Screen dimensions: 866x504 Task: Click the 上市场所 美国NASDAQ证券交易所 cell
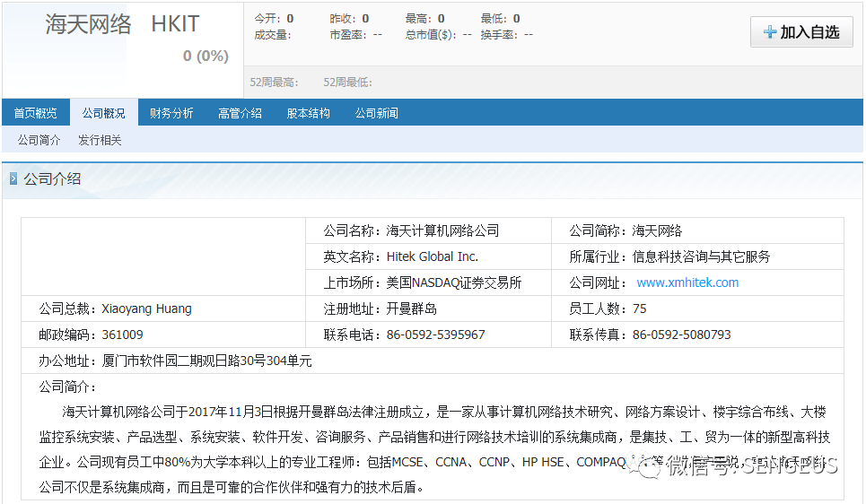pyautogui.click(x=429, y=282)
